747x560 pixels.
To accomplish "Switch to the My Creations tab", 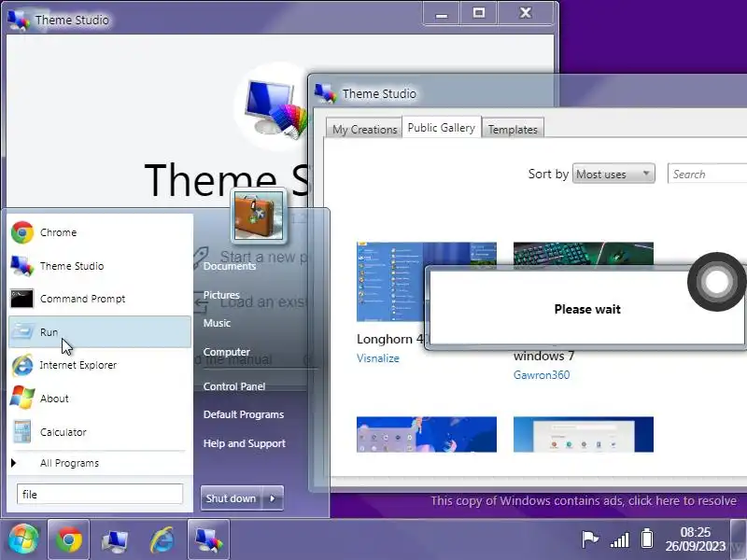I will coord(364,129).
